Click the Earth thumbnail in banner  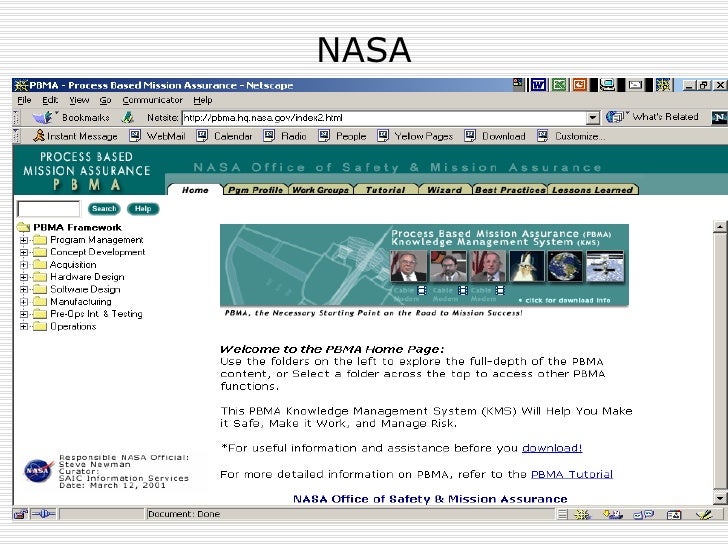565,266
